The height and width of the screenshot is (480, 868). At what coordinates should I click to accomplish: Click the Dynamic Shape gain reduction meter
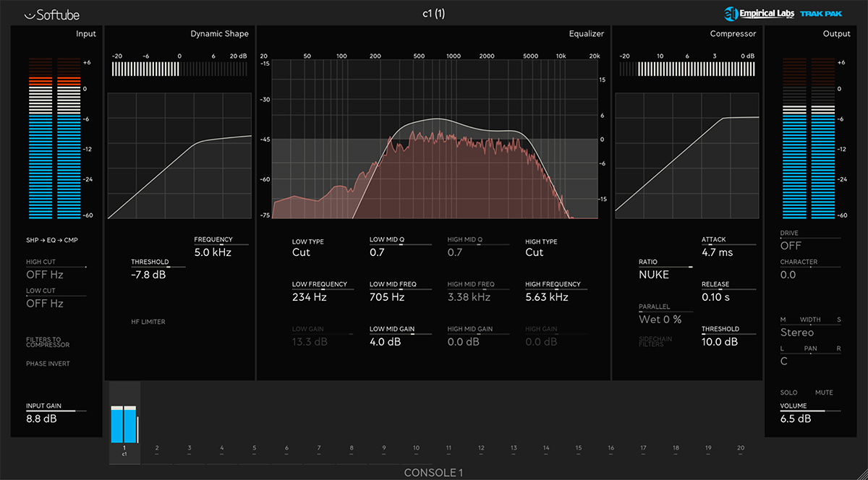[x=179, y=69]
